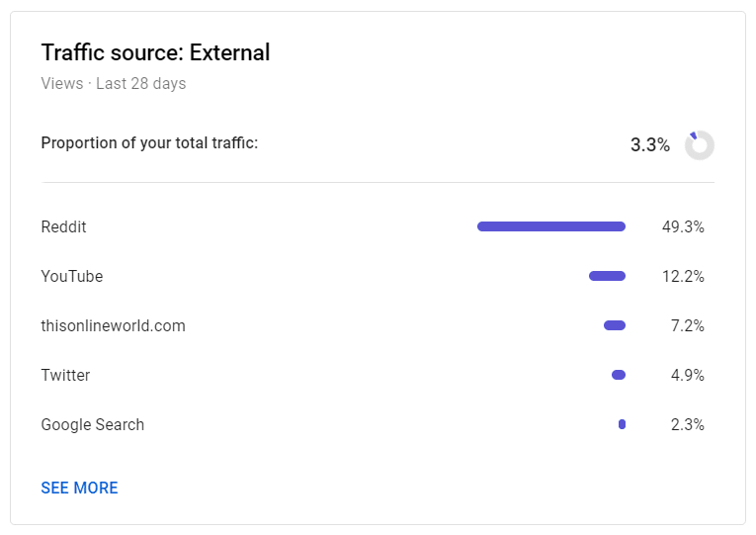Click the 4.9% Twitter percentage value

687,375
